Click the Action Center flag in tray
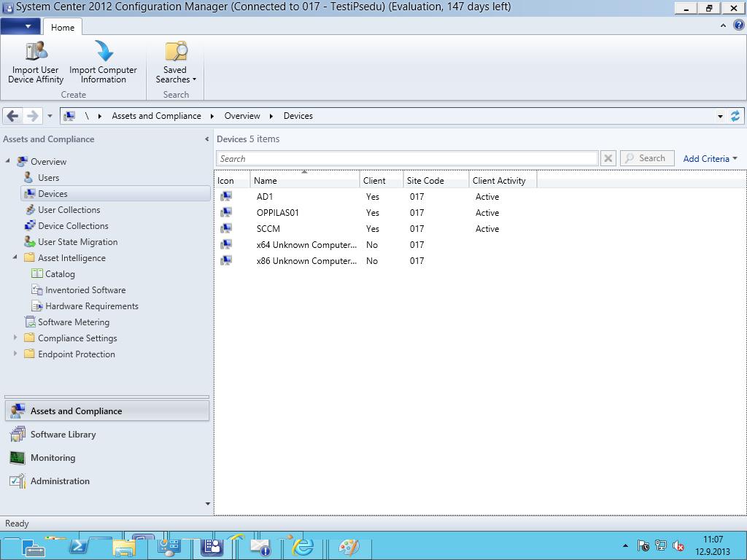 pyautogui.click(x=643, y=545)
